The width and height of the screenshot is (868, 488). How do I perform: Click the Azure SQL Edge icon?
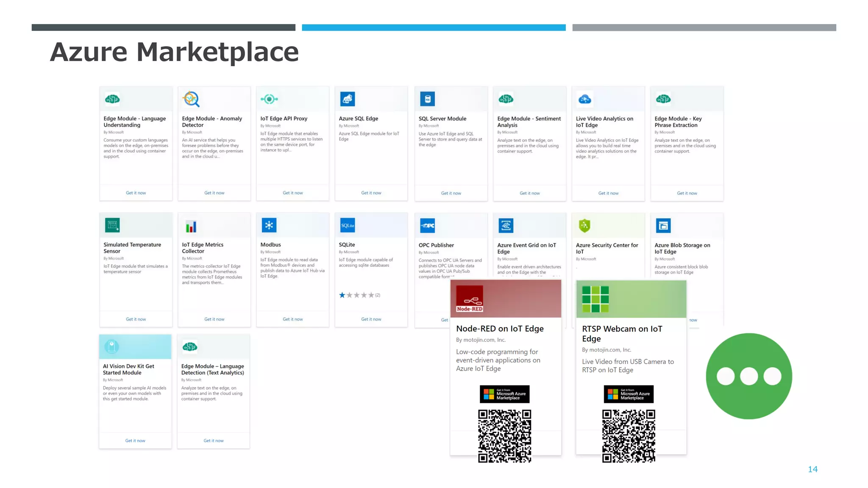(x=348, y=99)
